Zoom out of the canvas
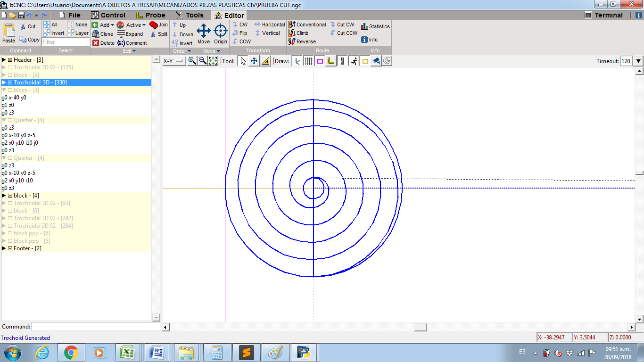The image size is (644, 362). coord(202,61)
